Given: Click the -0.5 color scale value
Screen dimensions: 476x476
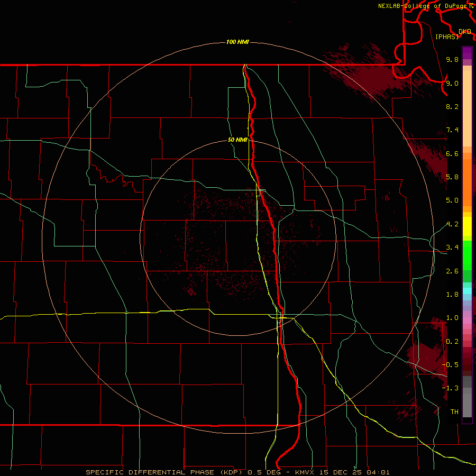Looking at the screenshot, I should point(450,365).
